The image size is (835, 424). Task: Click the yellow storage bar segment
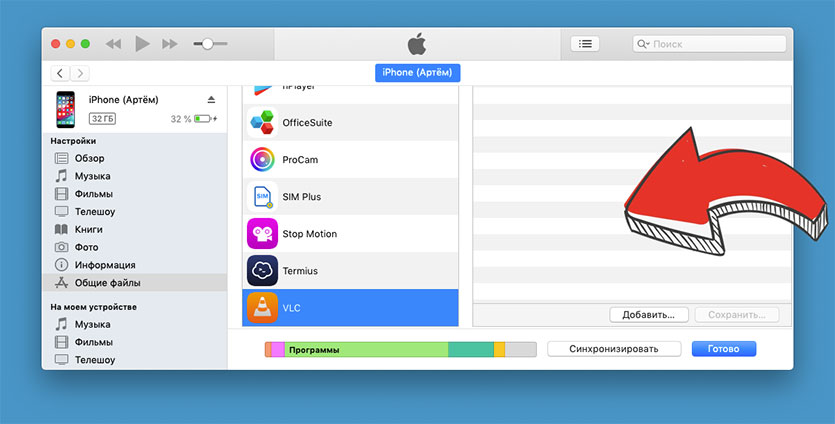click(x=499, y=349)
